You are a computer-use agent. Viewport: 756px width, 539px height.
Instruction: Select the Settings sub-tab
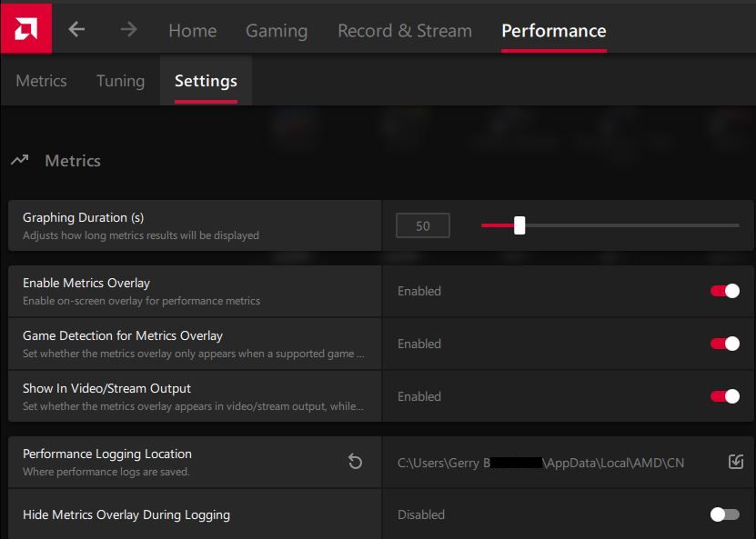pos(205,80)
